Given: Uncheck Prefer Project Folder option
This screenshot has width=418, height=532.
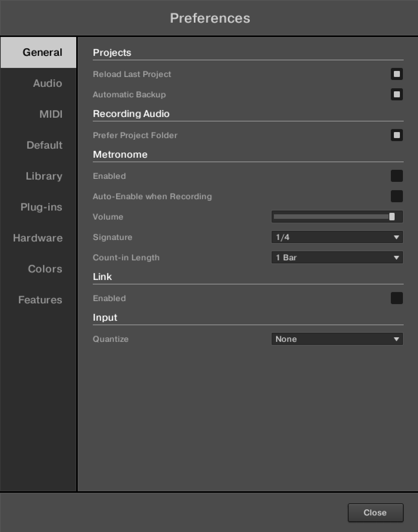Looking at the screenshot, I should (396, 135).
